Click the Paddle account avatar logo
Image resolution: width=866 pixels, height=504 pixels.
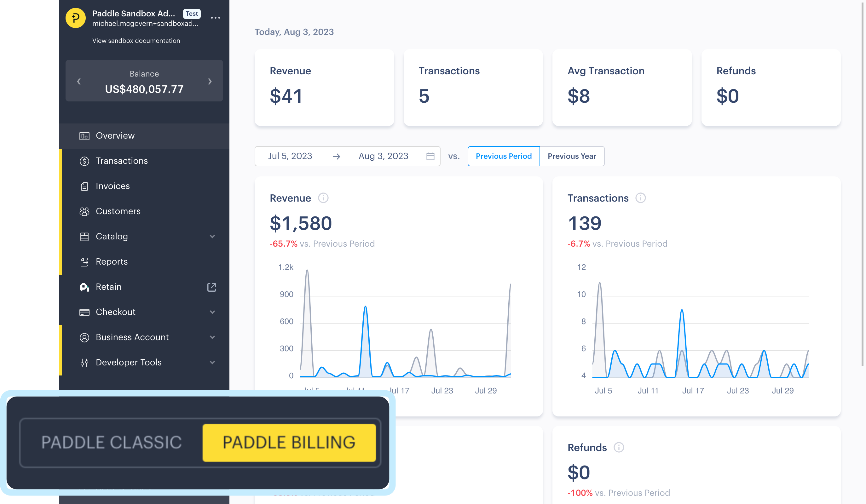coord(75,18)
